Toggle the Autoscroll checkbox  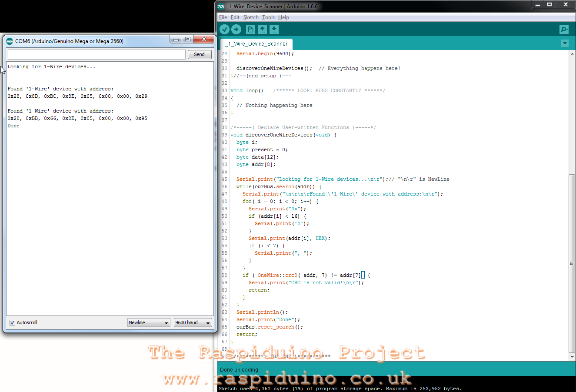point(12,322)
